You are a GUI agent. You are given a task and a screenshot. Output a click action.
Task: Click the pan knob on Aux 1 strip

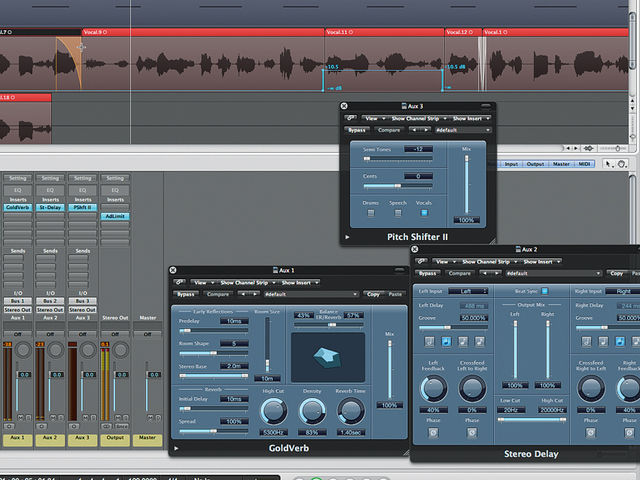pyautogui.click(x=23, y=350)
